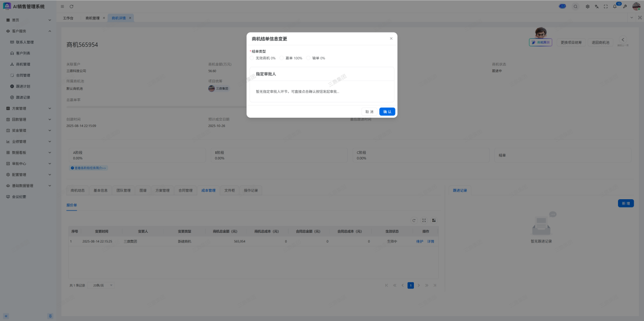The image size is (644, 321).
Task: Open the 20条/页 page size dropdown
Action: (x=103, y=285)
